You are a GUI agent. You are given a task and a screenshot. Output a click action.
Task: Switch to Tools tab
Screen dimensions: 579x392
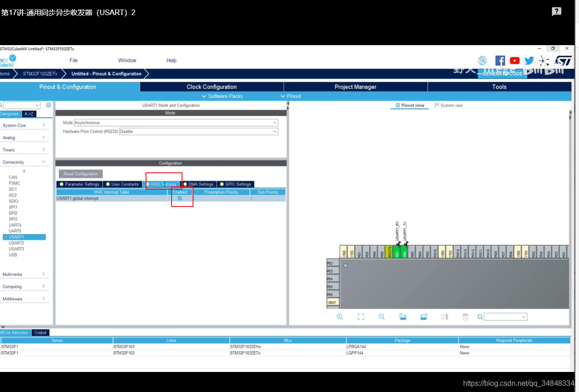coord(499,87)
